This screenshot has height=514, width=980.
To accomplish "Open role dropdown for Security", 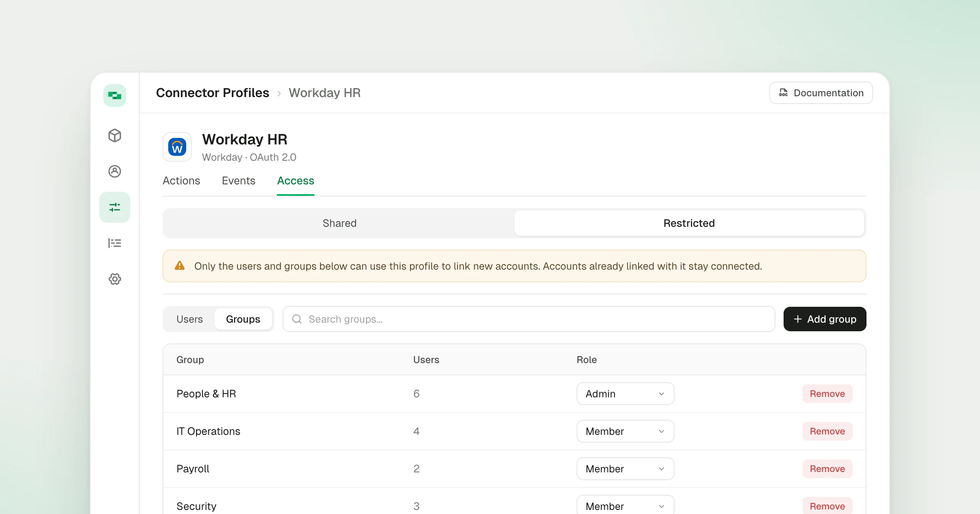I will pyautogui.click(x=625, y=505).
